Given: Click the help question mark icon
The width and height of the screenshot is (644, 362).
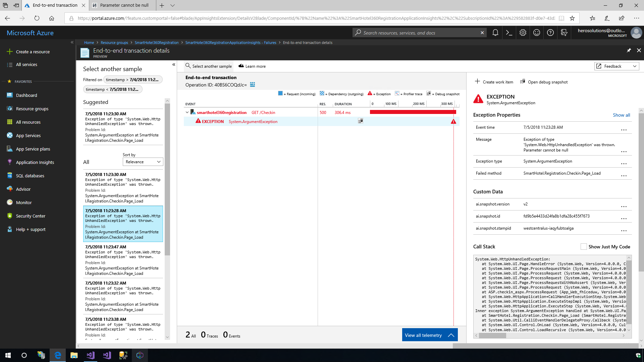Looking at the screenshot, I should click(550, 33).
